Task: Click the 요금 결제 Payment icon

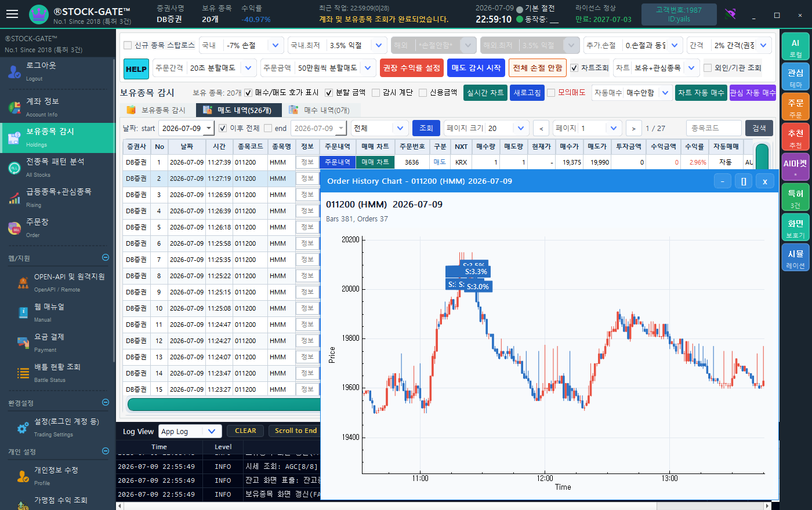Action: pyautogui.click(x=23, y=343)
